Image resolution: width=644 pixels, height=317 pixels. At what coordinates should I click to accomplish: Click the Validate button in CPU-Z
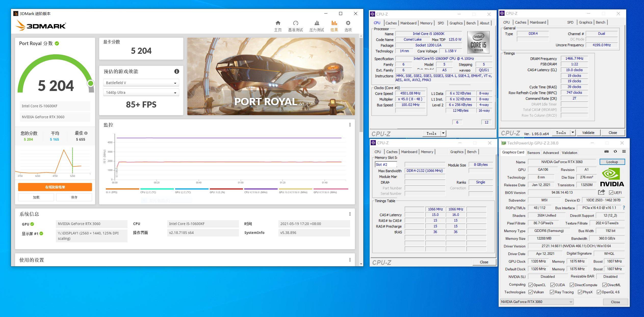point(588,133)
